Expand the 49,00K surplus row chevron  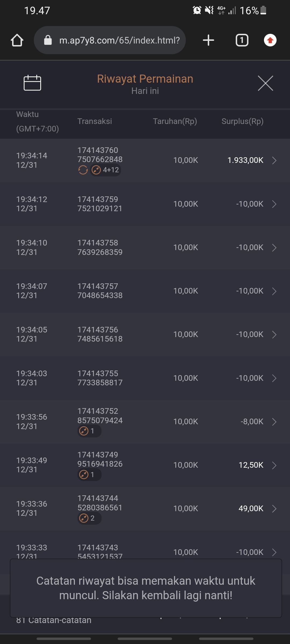[x=274, y=509]
